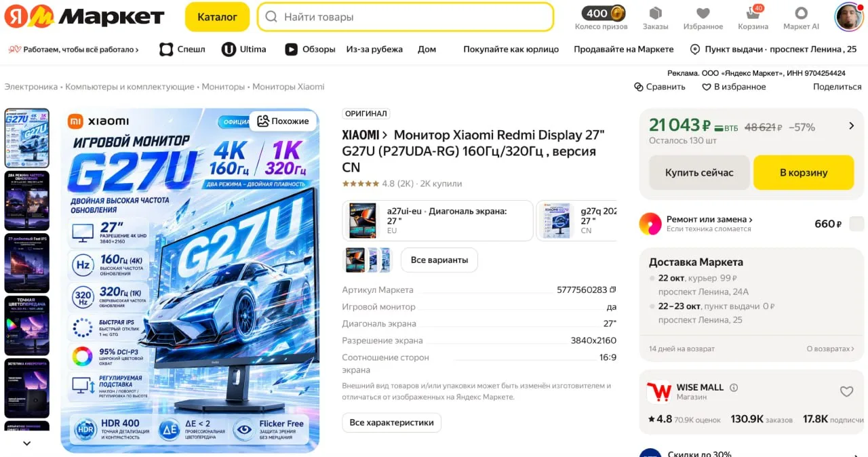Click Купить сейчас button
This screenshot has width=868, height=457.
point(699,172)
